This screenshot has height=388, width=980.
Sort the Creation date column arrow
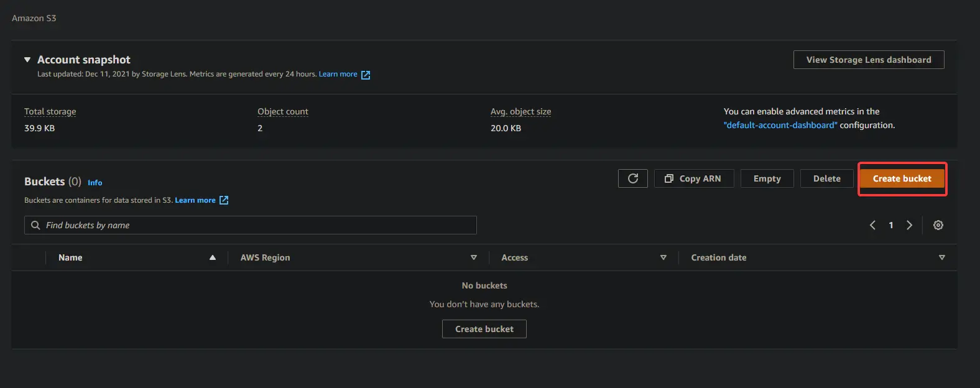tap(942, 257)
